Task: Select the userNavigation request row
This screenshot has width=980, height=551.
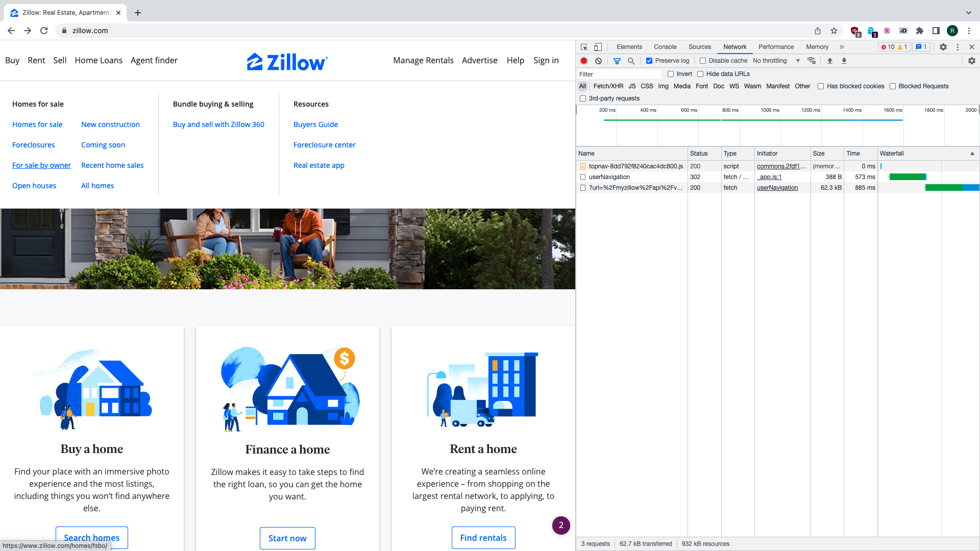Action: [x=778, y=177]
